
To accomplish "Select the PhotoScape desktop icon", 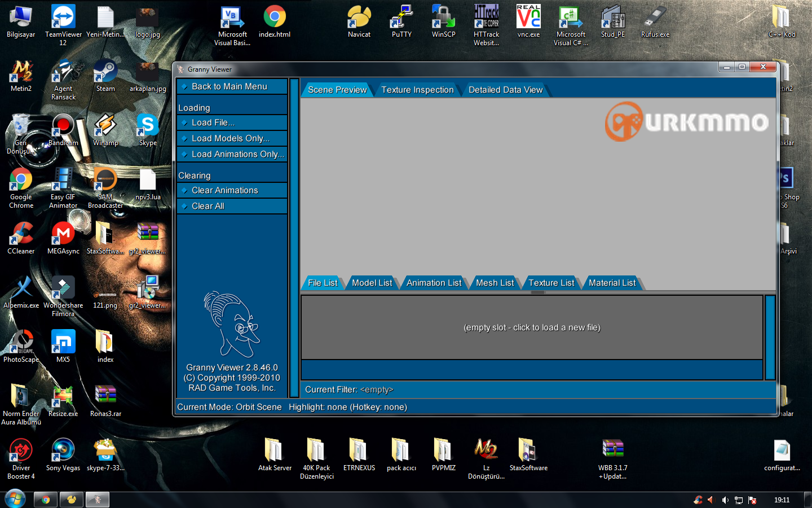I will 21,347.
